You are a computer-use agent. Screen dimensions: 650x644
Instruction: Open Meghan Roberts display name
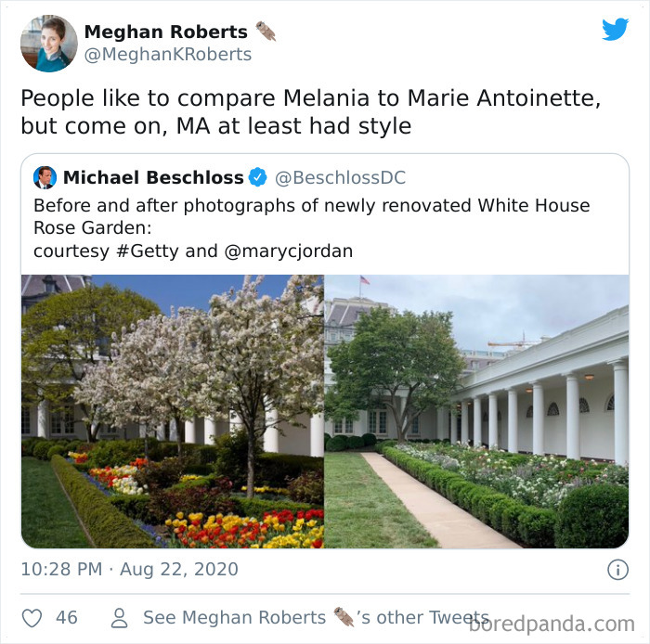coord(166,32)
